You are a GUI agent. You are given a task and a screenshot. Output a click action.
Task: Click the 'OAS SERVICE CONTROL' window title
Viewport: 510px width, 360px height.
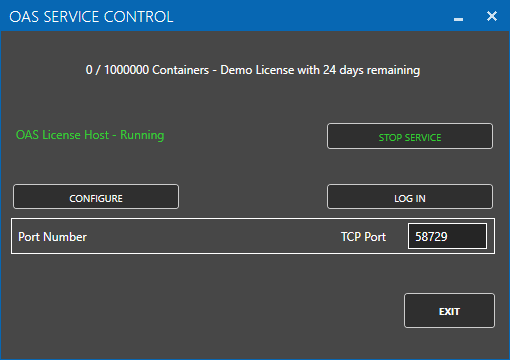click(91, 17)
